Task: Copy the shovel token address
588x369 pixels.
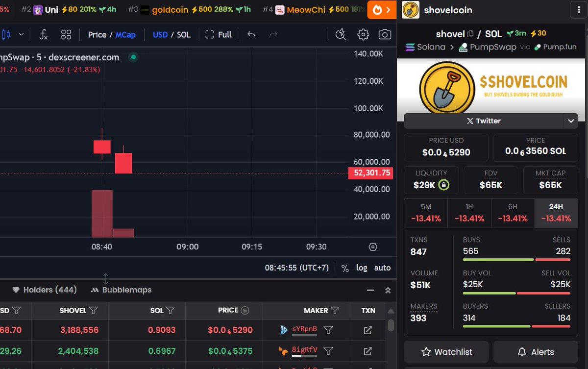Action: click(470, 34)
